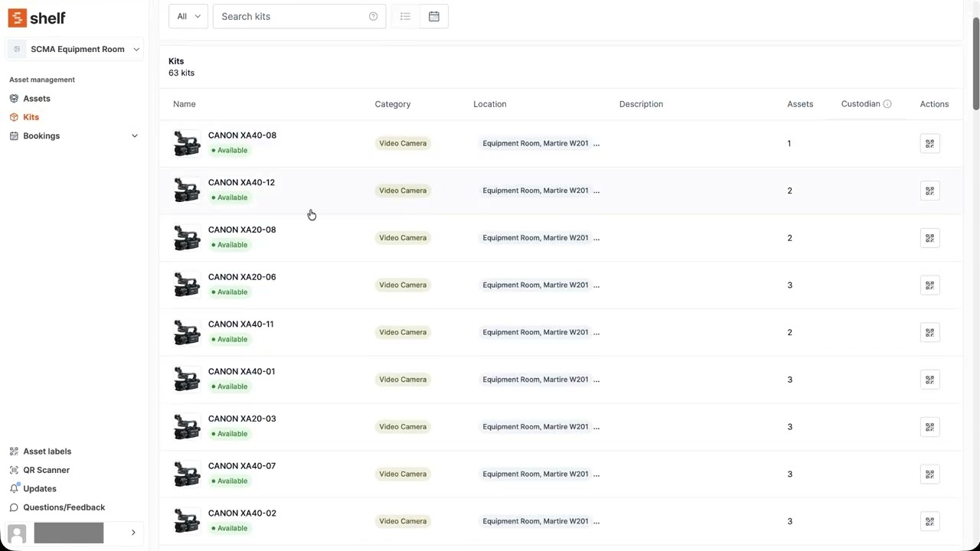Click the user avatar in sidebar

[x=17, y=533]
